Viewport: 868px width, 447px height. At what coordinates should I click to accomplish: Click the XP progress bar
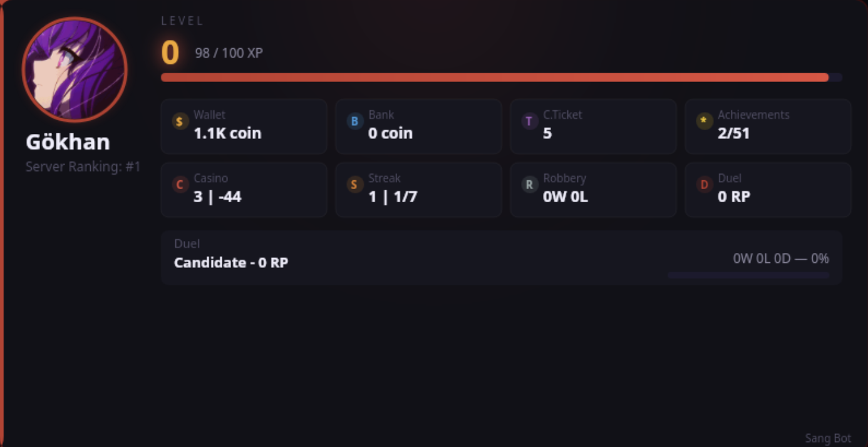tap(501, 77)
